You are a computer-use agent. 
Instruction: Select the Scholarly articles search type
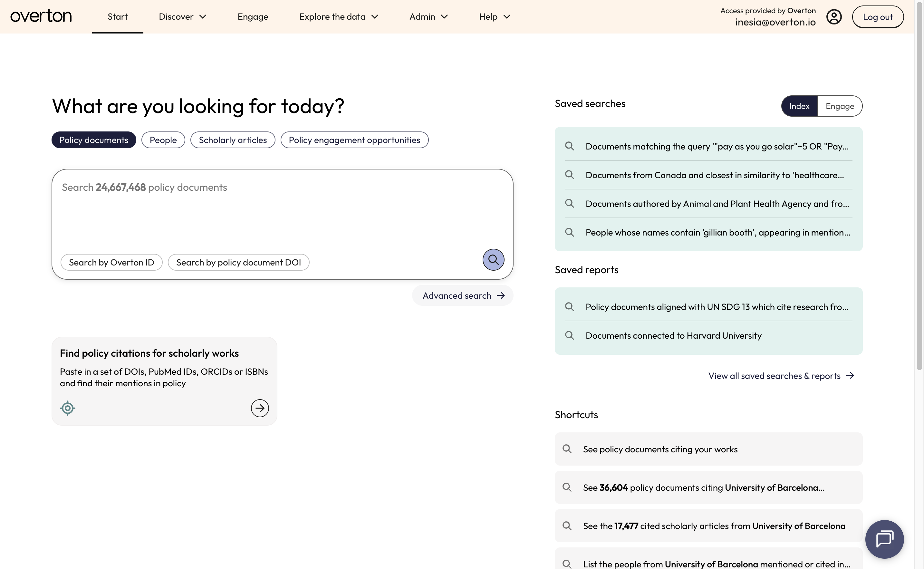(233, 140)
